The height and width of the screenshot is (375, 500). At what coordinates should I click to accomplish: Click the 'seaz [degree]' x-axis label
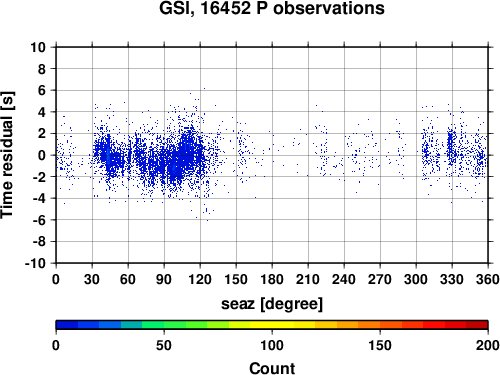click(x=272, y=304)
